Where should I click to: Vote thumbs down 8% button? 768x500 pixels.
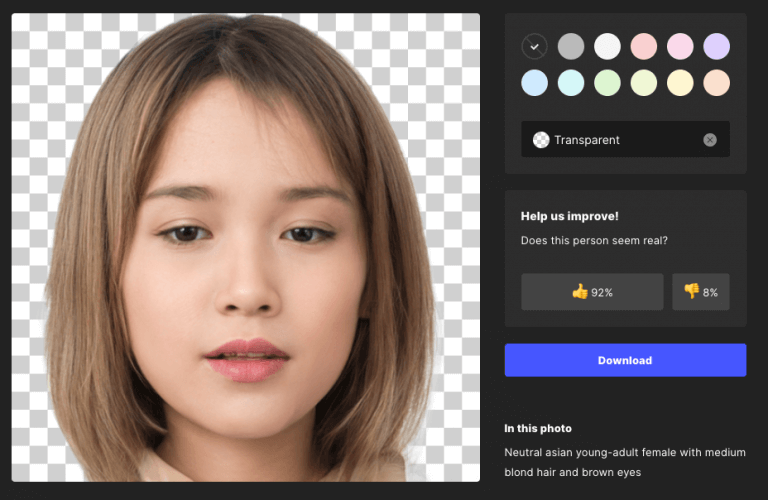700,292
